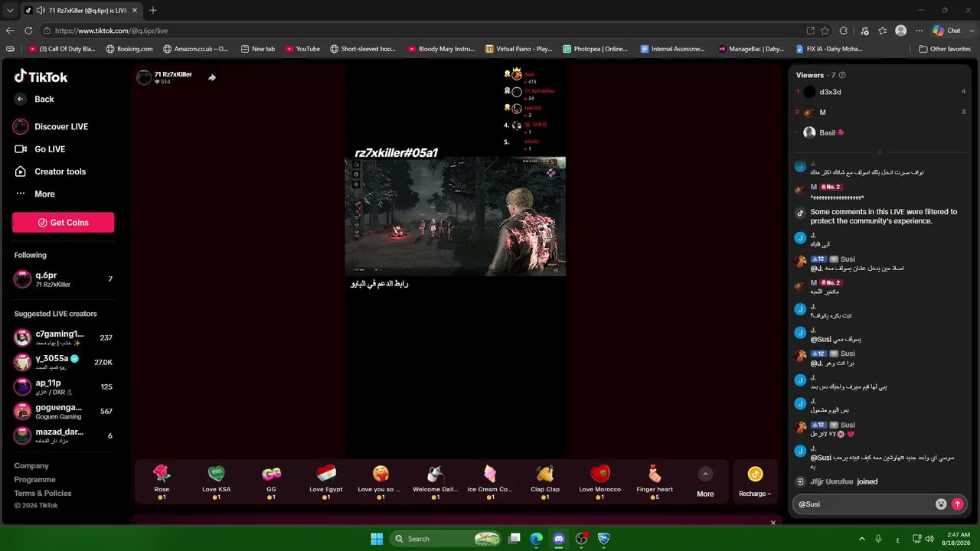Open the browser extensions icon
This screenshot has width=980, height=551.
pyautogui.click(x=844, y=31)
